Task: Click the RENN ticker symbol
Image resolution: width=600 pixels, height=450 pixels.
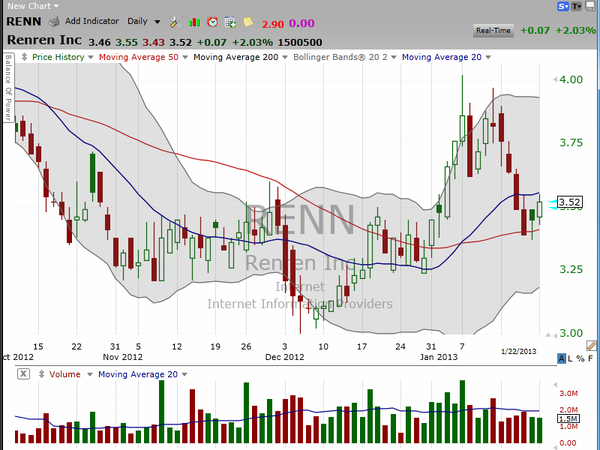Action: [24, 21]
